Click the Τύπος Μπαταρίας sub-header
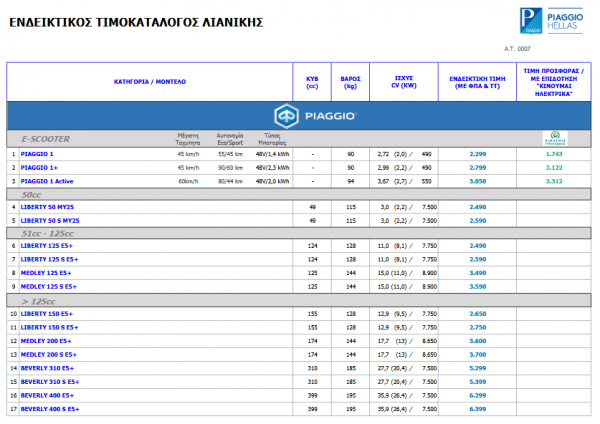The height and width of the screenshot is (424, 600). [x=272, y=139]
